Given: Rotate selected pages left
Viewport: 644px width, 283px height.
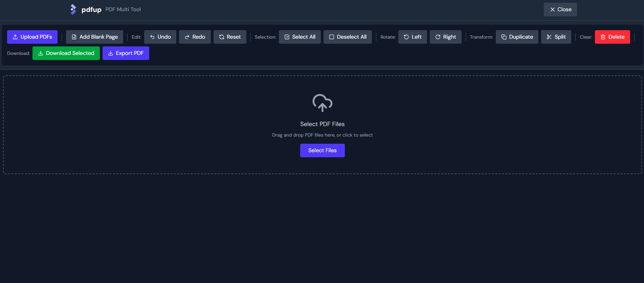Looking at the screenshot, I should (x=412, y=37).
